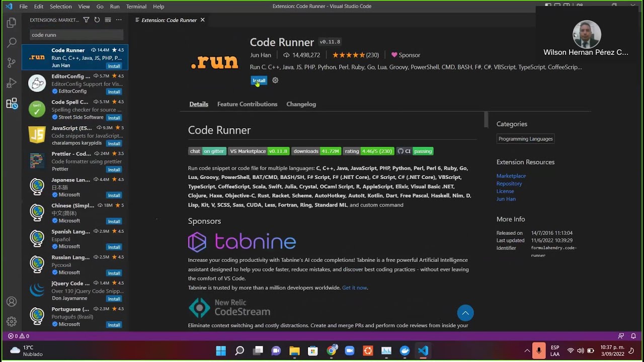Image resolution: width=644 pixels, height=362 pixels.
Task: Open the File menu
Action: (23, 7)
